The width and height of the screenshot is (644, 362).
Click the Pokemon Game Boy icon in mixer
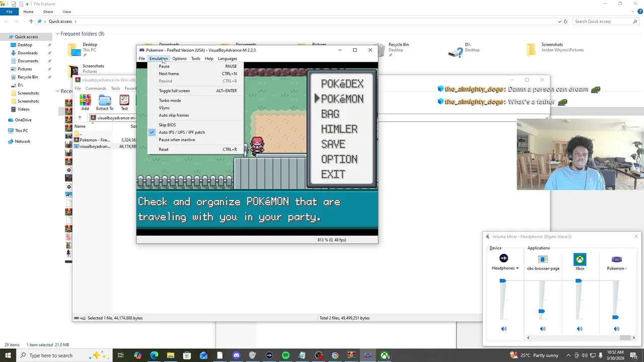(x=617, y=259)
